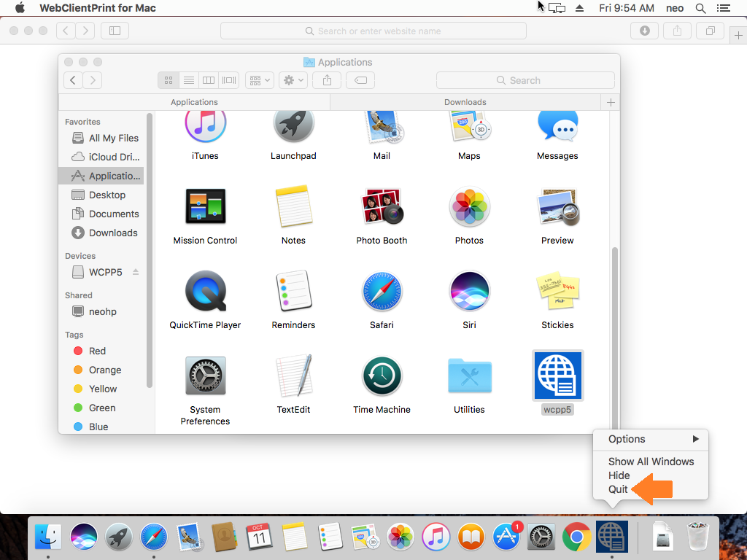
Task: Select the Launchpad app in Finder
Action: (293, 125)
